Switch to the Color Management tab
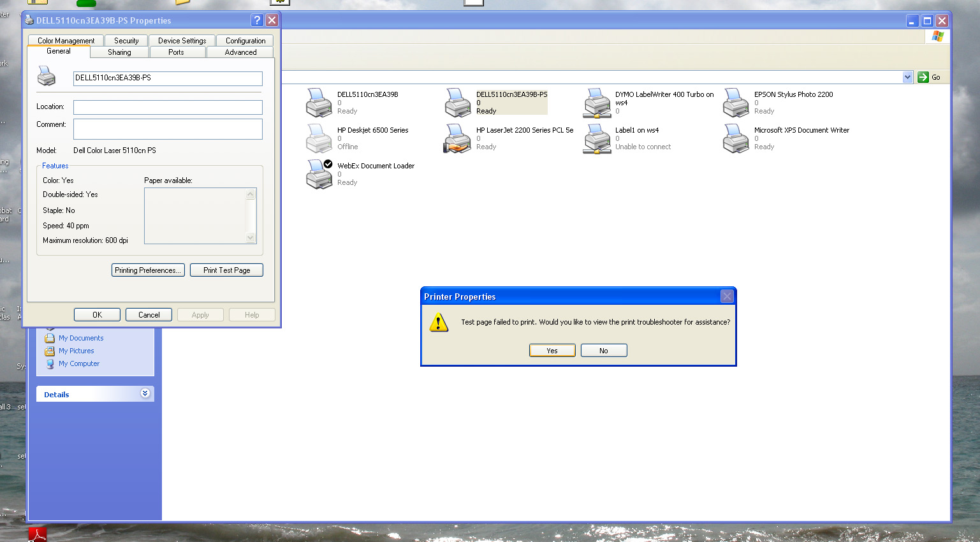Image resolution: width=980 pixels, height=542 pixels. click(x=66, y=40)
